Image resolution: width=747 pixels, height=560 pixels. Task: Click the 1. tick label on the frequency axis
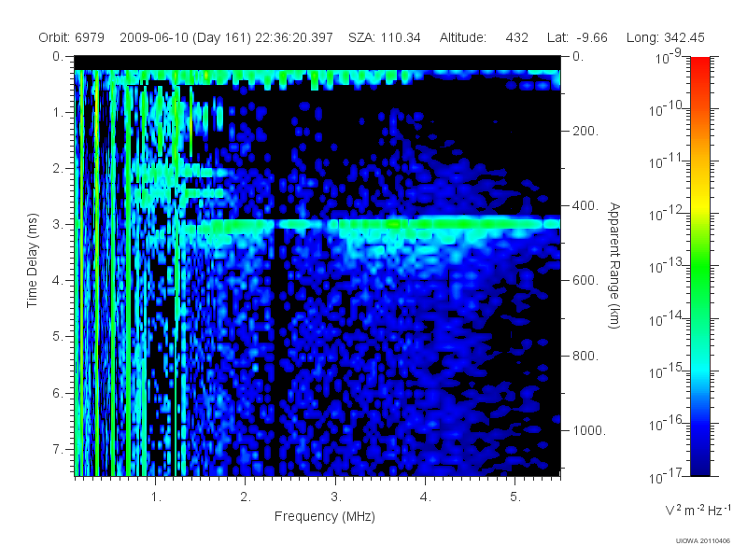156,497
